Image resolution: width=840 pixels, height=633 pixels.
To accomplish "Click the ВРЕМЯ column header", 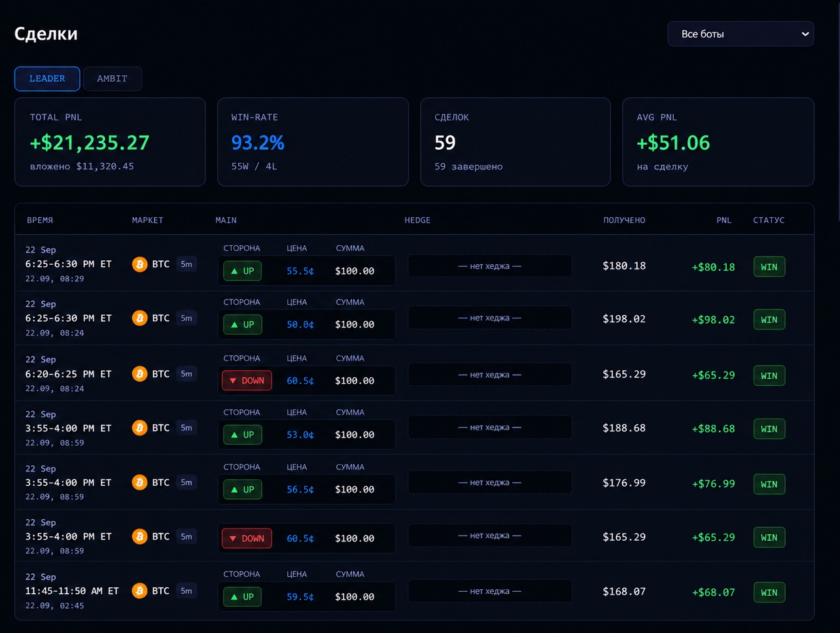I will [40, 220].
